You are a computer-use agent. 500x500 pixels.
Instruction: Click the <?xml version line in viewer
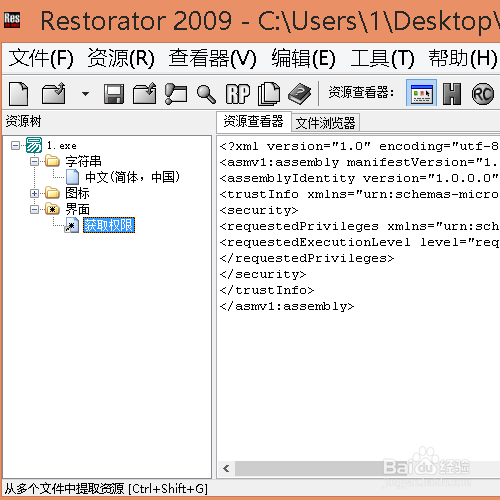pyautogui.click(x=359, y=146)
